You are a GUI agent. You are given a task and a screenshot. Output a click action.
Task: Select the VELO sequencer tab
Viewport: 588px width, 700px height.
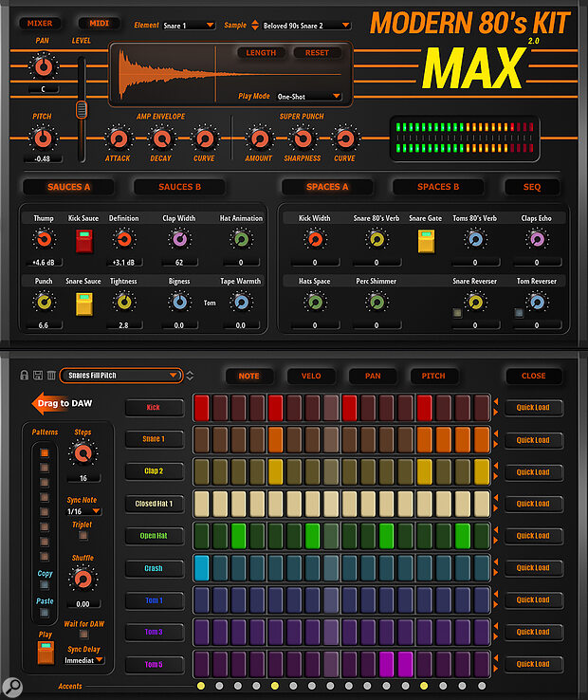pyautogui.click(x=311, y=376)
